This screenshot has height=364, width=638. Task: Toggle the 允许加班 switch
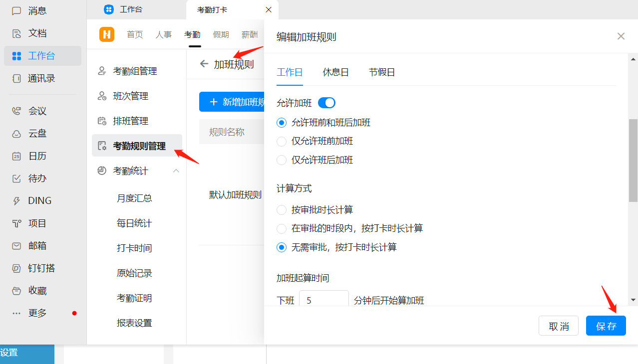(x=326, y=103)
